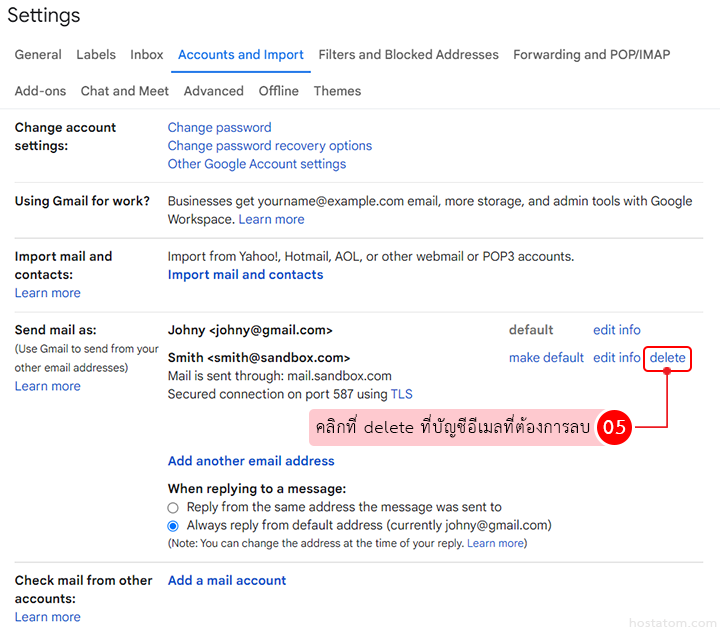Go to Filters and Blocked Addresses tab
720x630 pixels.
pyautogui.click(x=408, y=55)
